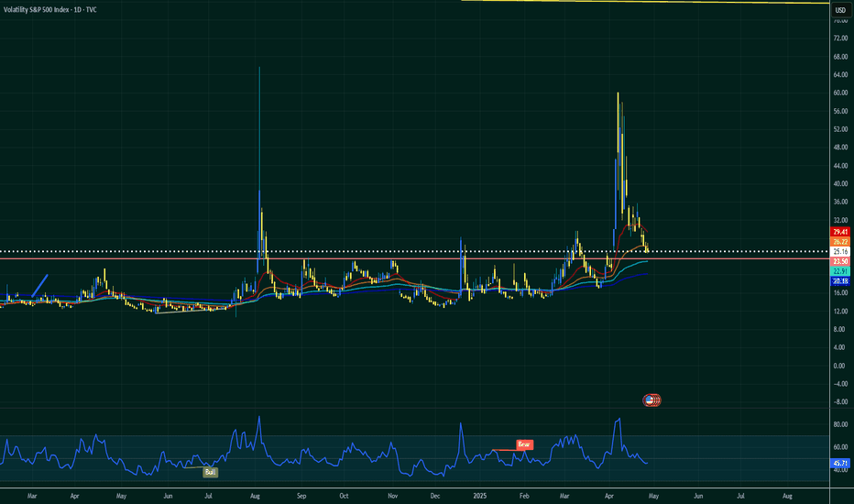This screenshot has height=504, width=854.
Task: Select the teal 22.91 price label
Action: [x=840, y=271]
